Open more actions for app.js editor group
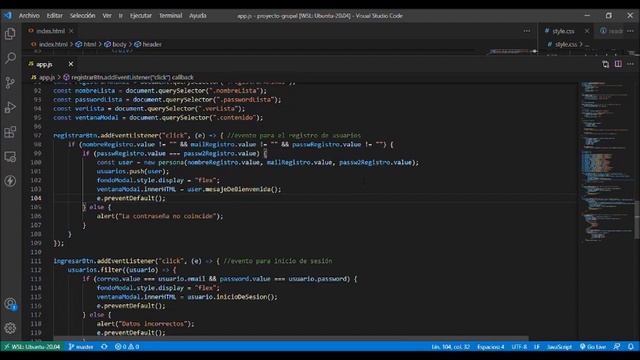The height and width of the screenshot is (360, 640). coord(631,64)
